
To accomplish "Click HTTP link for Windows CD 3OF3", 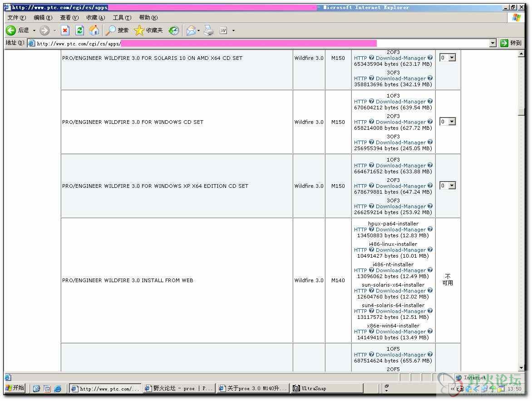I will (x=361, y=143).
